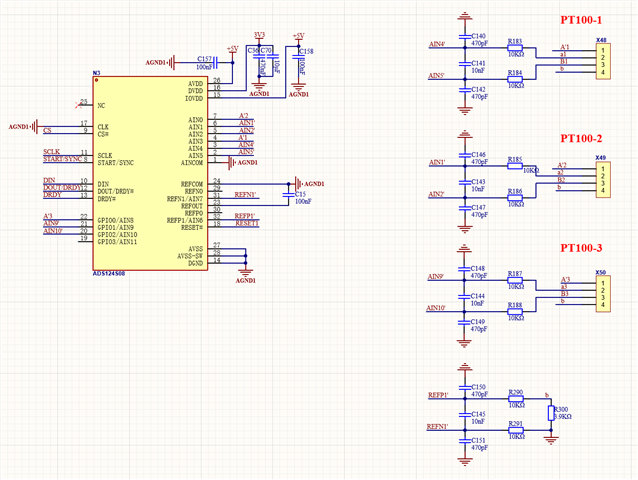Select resistor R186 symbol

515,198
